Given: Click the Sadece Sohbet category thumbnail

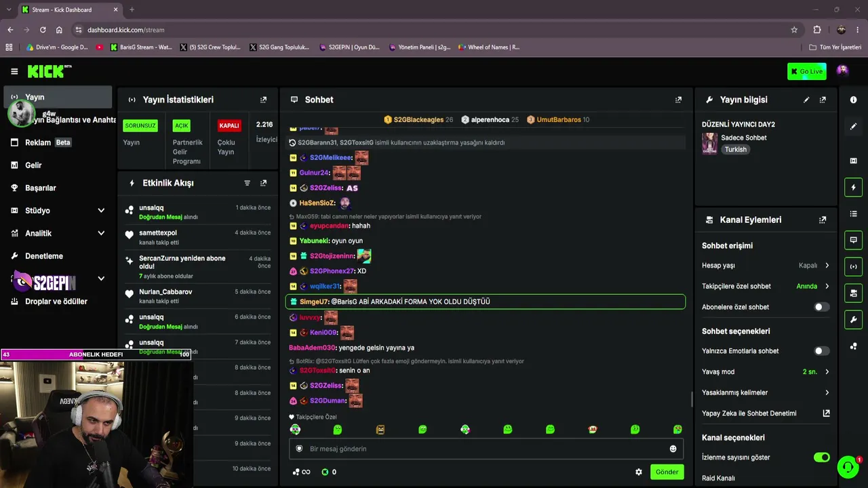Looking at the screenshot, I should tap(709, 143).
